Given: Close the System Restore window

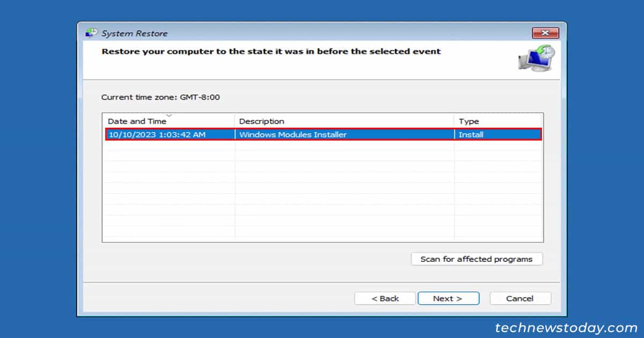Looking at the screenshot, I should (545, 33).
